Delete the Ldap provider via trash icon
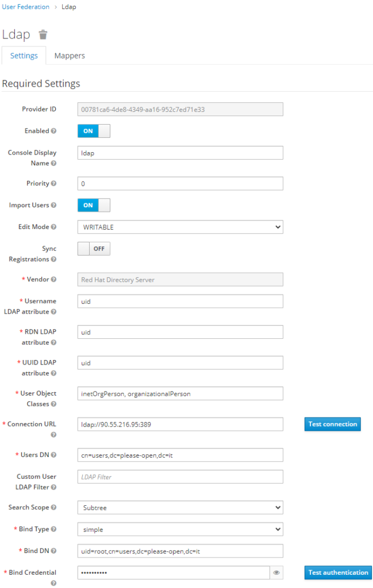The width and height of the screenshot is (373, 588). pyautogui.click(x=43, y=34)
